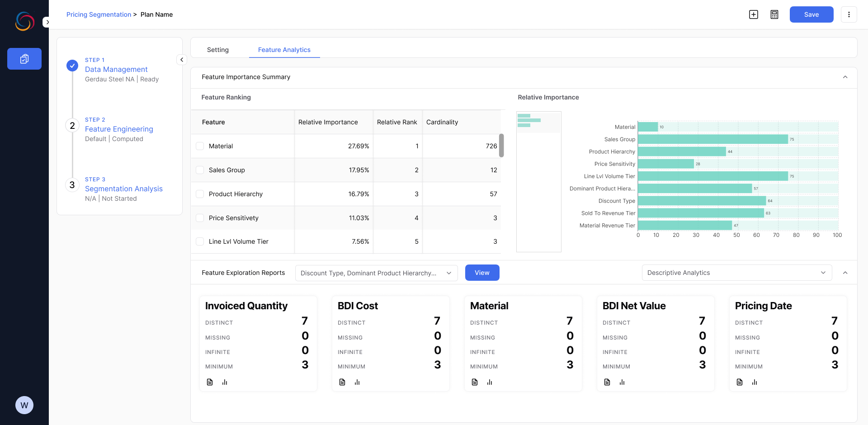Image resolution: width=868 pixels, height=425 pixels.
Task: Switch to the Setting tab
Action: pos(218,50)
